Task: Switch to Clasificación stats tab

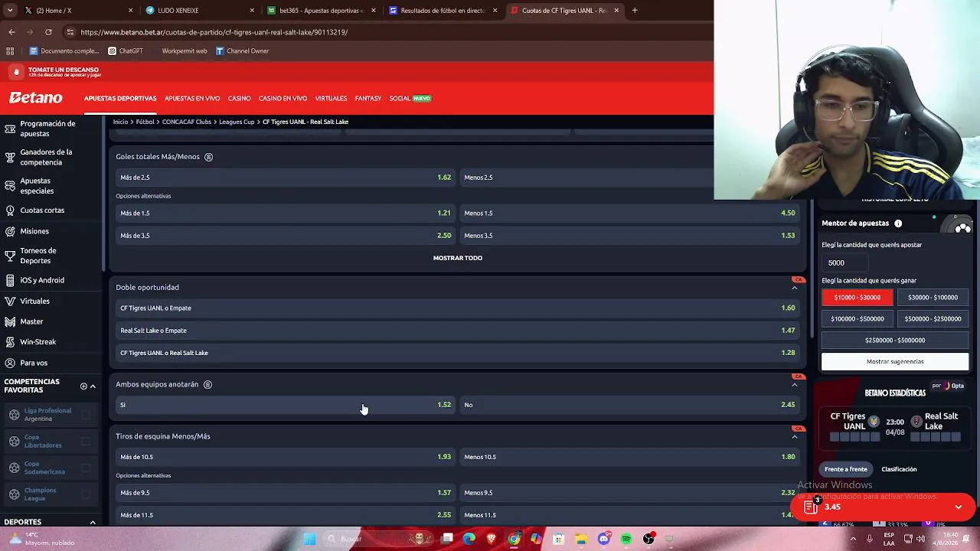Action: 899,469
